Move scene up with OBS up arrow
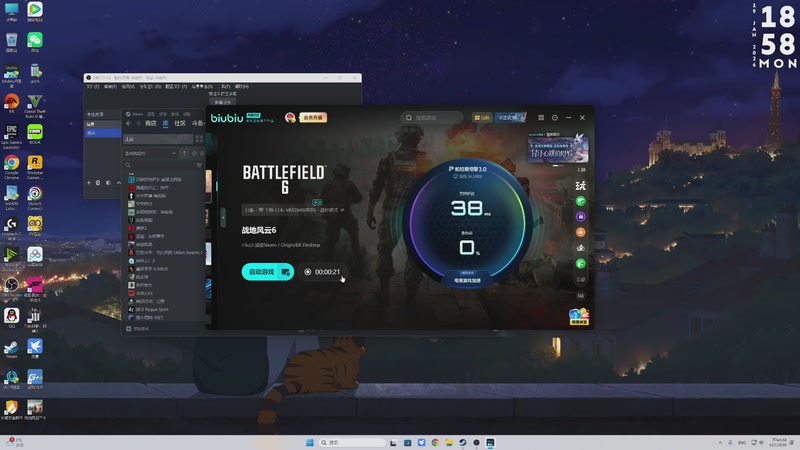800x450 pixels. pyautogui.click(x=118, y=183)
